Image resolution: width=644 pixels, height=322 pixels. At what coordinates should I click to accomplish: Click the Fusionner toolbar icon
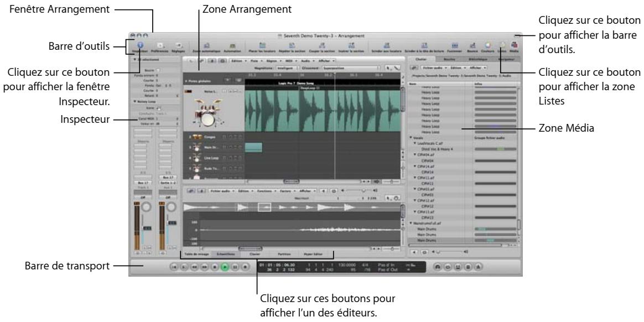click(x=455, y=46)
